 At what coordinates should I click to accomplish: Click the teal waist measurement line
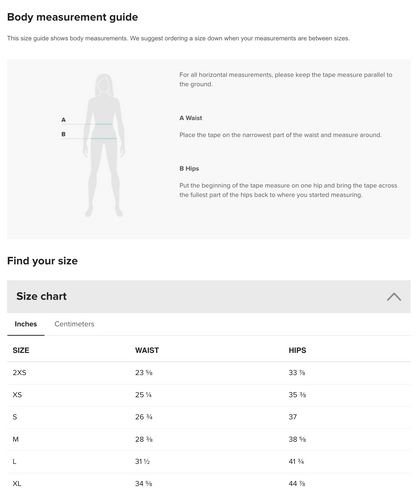[x=104, y=124]
